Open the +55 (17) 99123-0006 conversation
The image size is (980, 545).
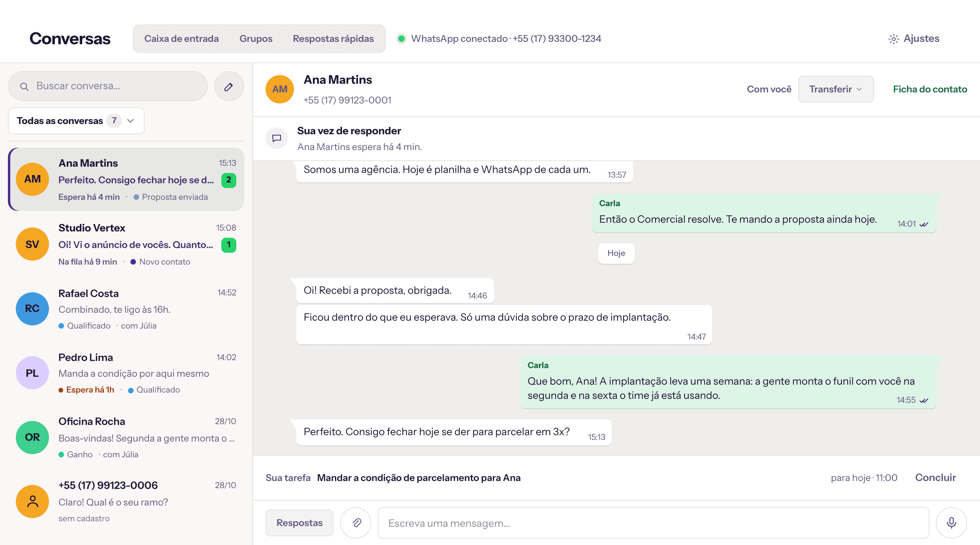tap(126, 502)
